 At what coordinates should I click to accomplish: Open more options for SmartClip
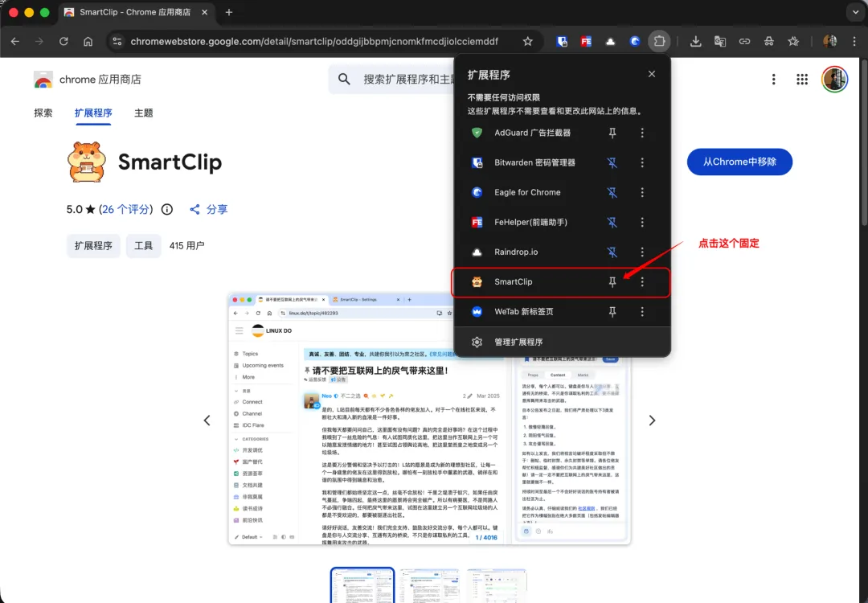coord(642,282)
